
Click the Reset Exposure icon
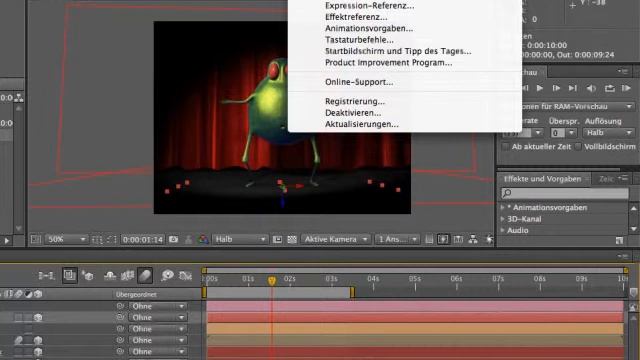pos(489,240)
